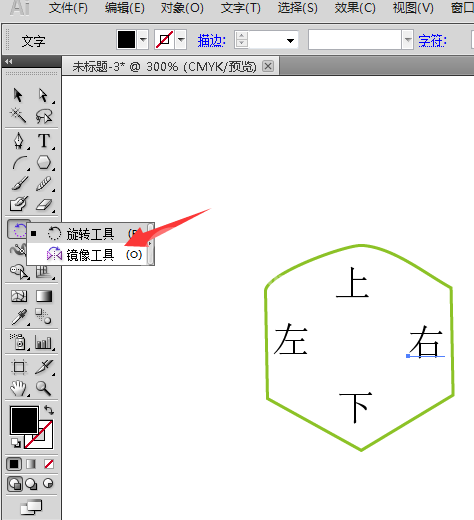Pick the Column Graph tool
Image resolution: width=474 pixels, height=520 pixels.
pos(44,342)
